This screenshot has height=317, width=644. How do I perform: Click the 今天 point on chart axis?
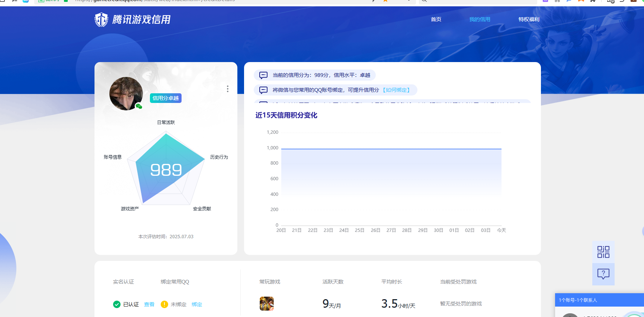coord(502,230)
